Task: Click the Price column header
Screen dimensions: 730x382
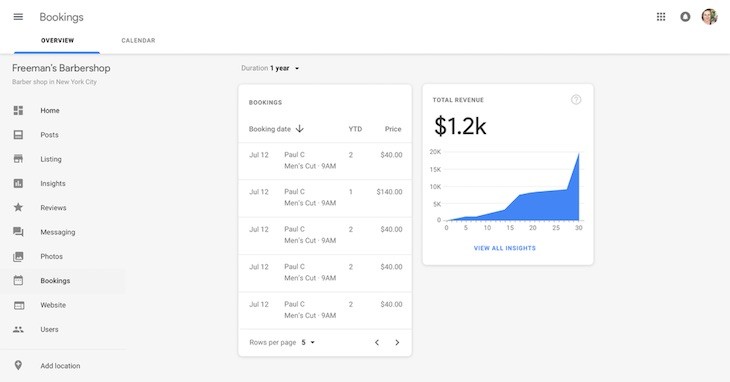Action: [x=393, y=129]
